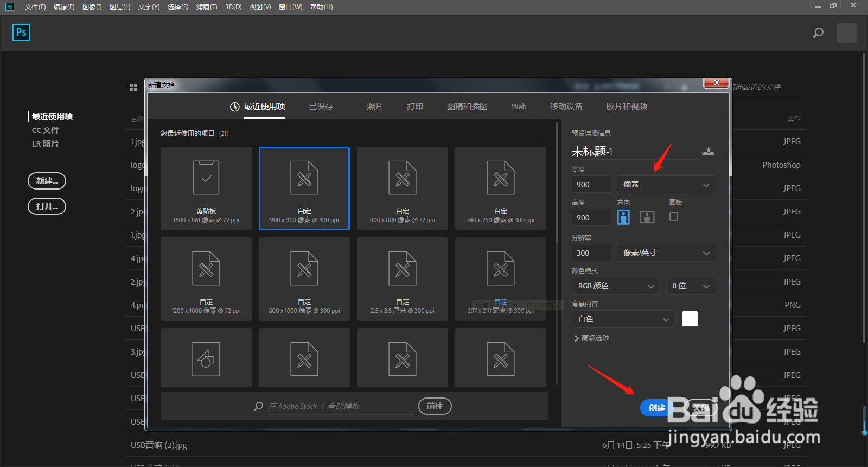Edit the document name Untitled-1
This screenshot has width=868, height=467.
click(x=634, y=152)
